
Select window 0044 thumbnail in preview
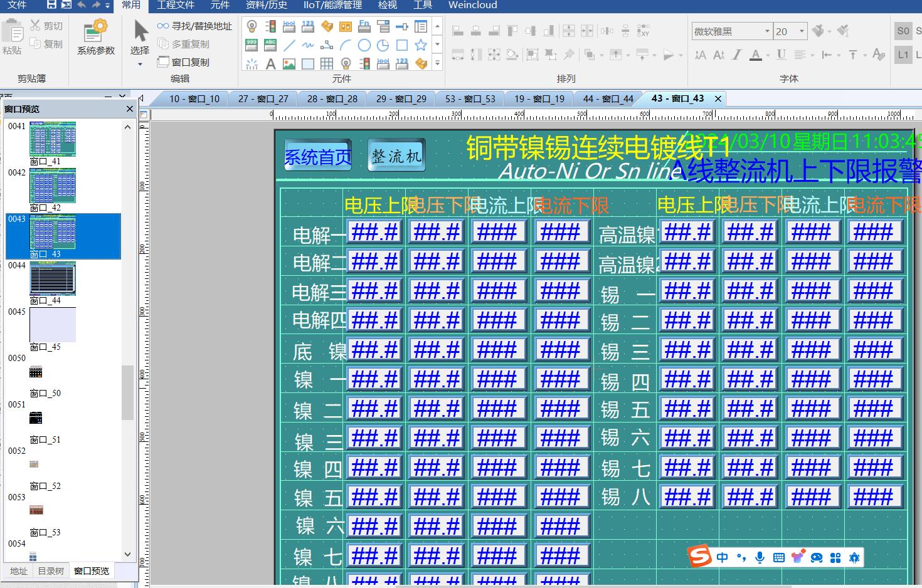pos(53,279)
